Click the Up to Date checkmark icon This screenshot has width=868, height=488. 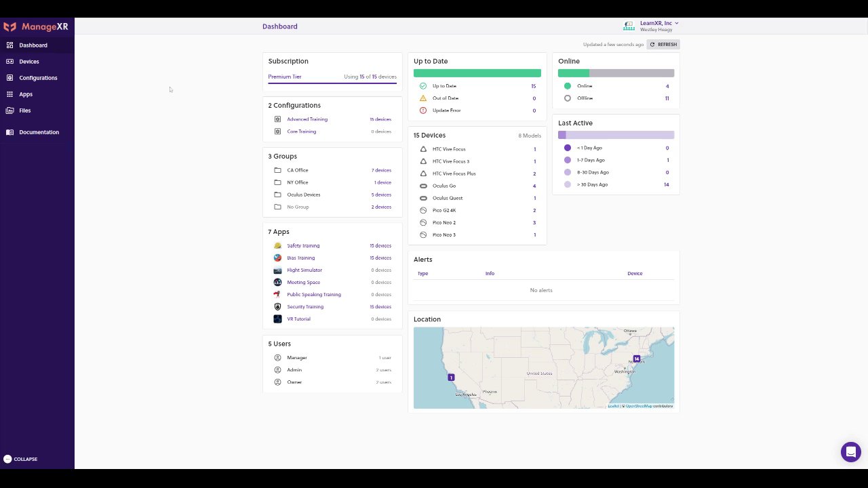point(423,86)
